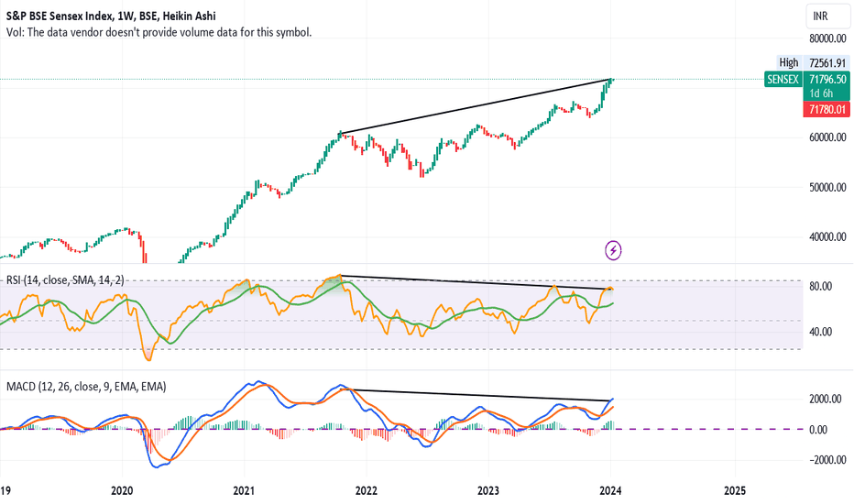The image size is (854, 504).
Task: Click the MACD 2000.00 scale level
Action: tap(825, 399)
